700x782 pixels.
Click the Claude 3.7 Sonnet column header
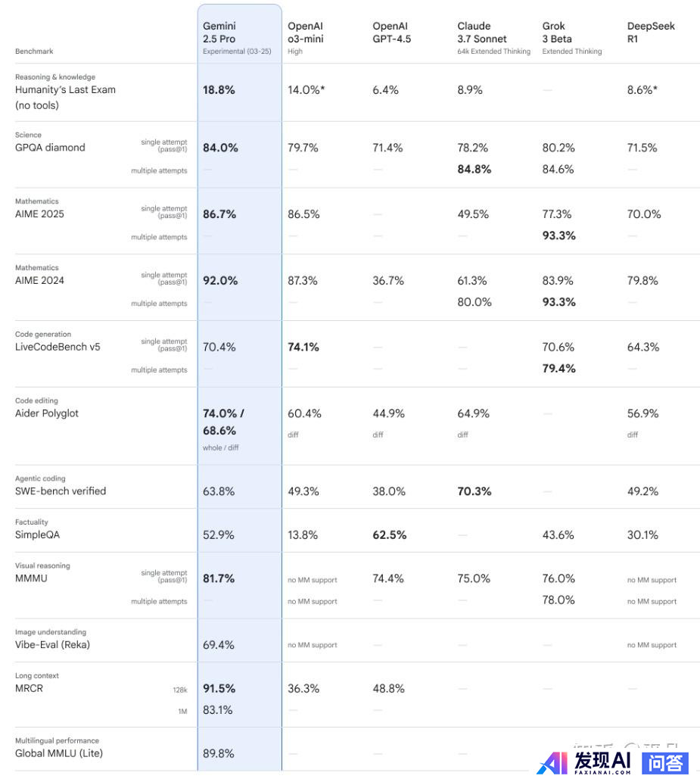tap(493, 38)
